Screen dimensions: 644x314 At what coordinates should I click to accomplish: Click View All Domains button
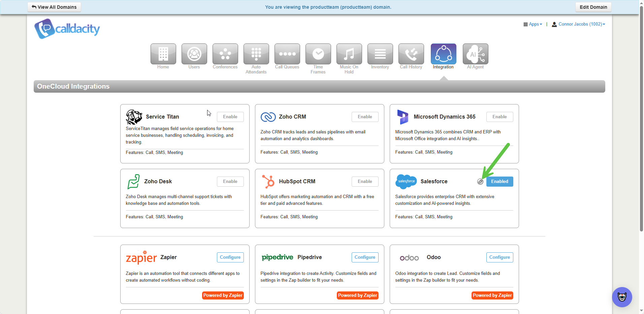click(54, 7)
